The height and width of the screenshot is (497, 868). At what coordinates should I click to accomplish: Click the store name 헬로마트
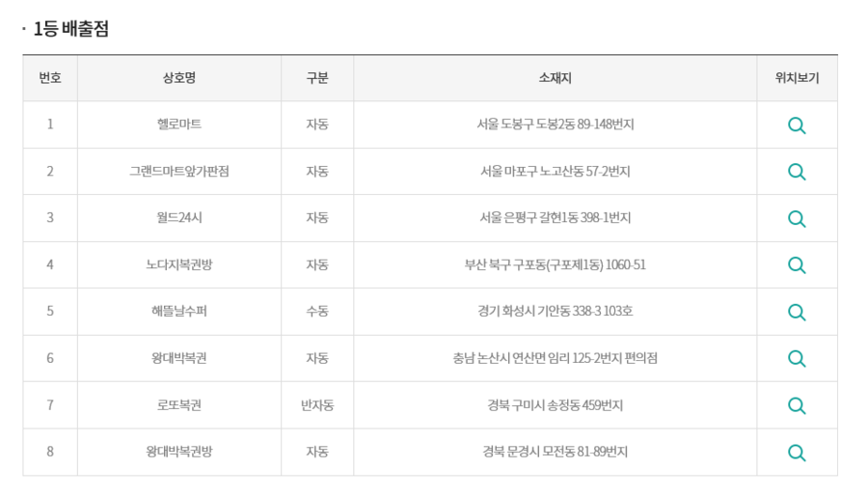click(x=179, y=124)
